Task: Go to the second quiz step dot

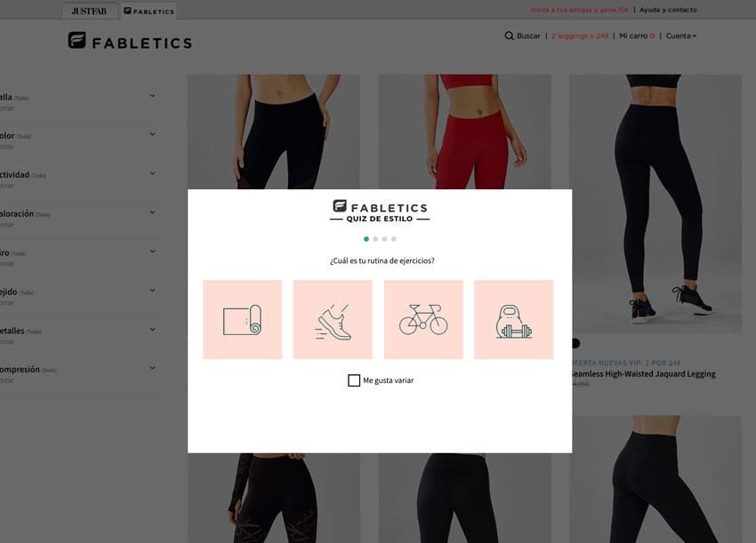Action: (375, 239)
